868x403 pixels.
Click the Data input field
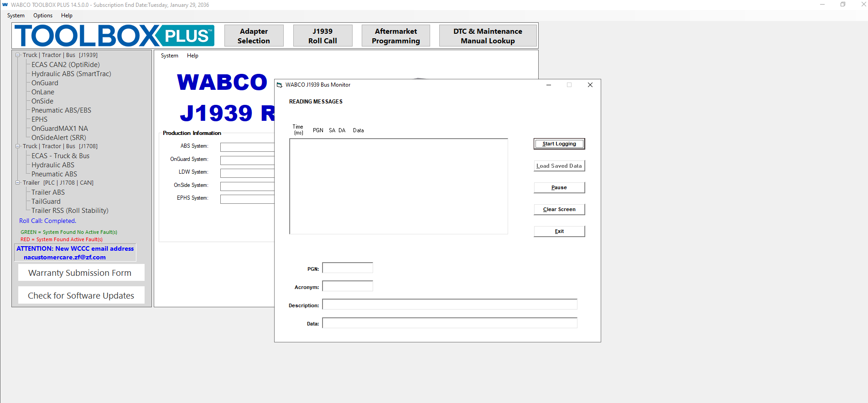click(450, 323)
